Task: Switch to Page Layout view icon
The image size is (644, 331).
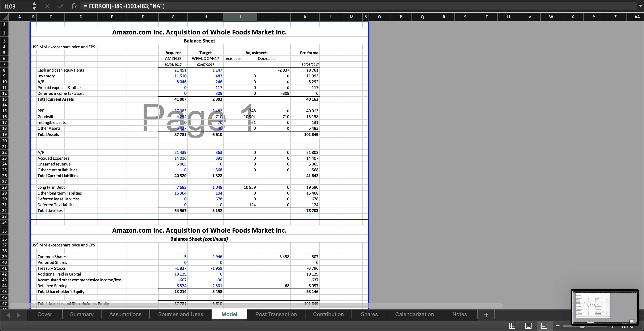Action: pos(528,326)
